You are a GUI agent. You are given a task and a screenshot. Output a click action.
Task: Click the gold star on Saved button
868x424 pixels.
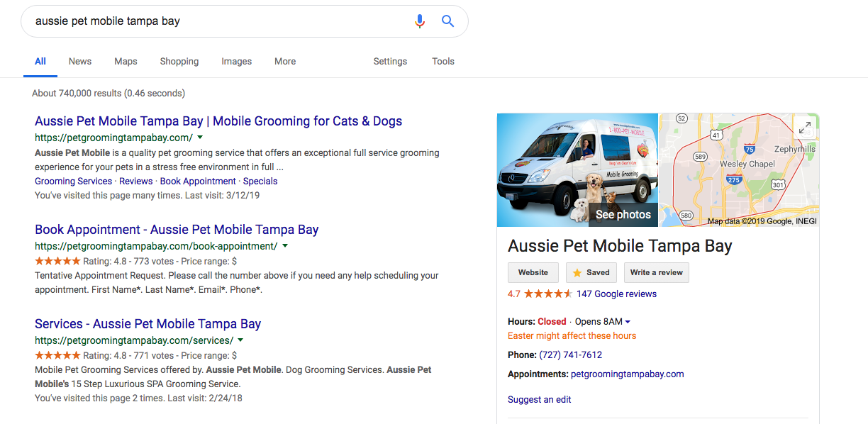click(x=577, y=272)
